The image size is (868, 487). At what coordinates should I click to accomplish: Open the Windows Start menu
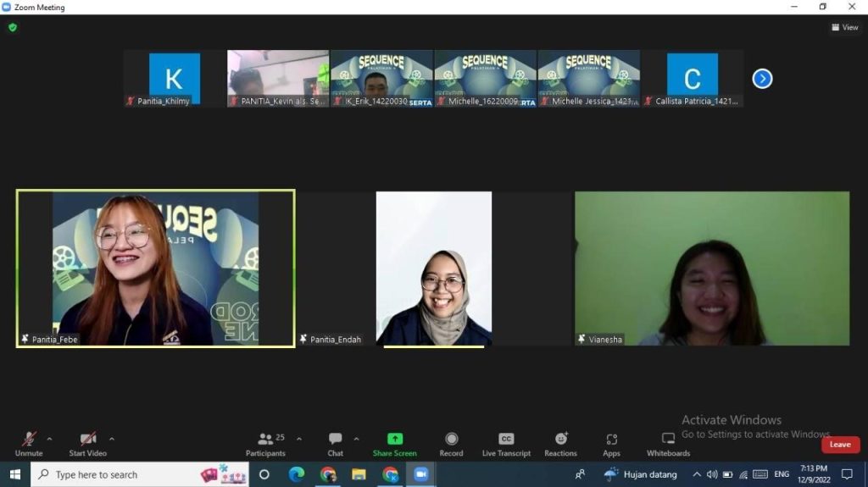click(15, 474)
